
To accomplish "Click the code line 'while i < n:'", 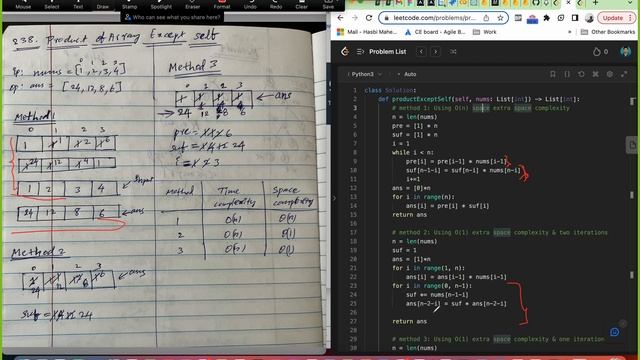I will (x=413, y=152).
